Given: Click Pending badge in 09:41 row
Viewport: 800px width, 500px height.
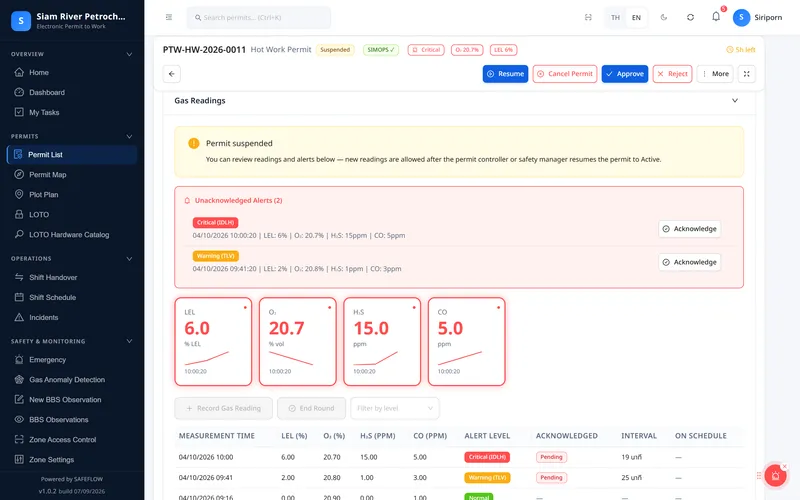Looking at the screenshot, I should tap(551, 478).
